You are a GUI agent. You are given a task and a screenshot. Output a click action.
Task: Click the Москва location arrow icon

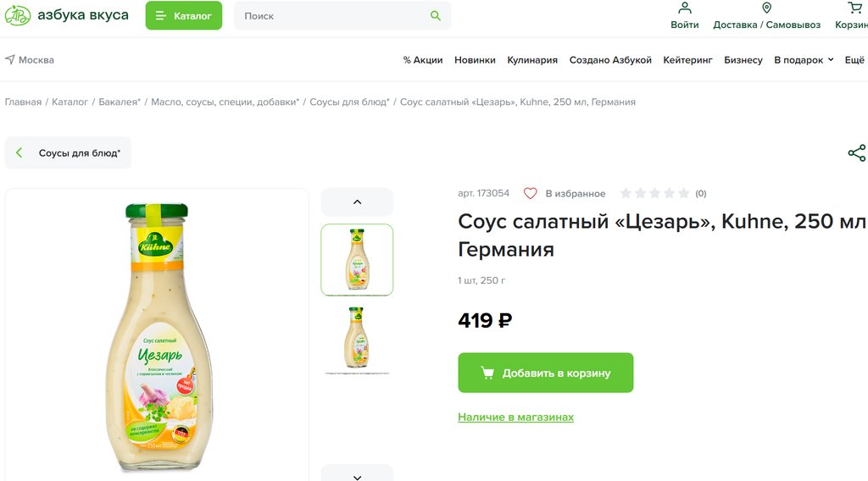tap(10, 60)
